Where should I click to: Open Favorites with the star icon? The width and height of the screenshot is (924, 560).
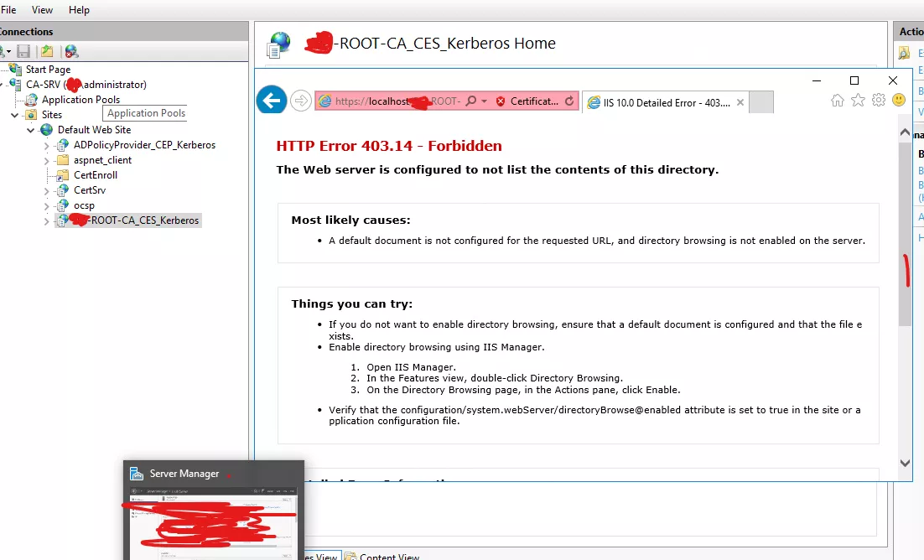pyautogui.click(x=858, y=101)
